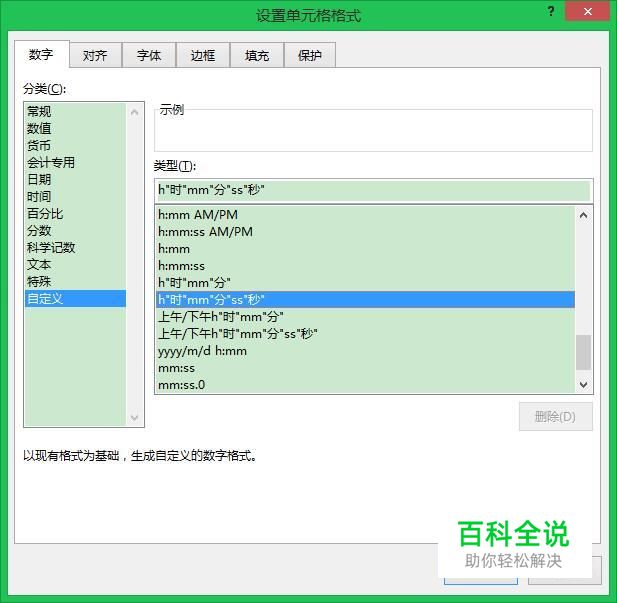Select category 数值

tap(75, 128)
